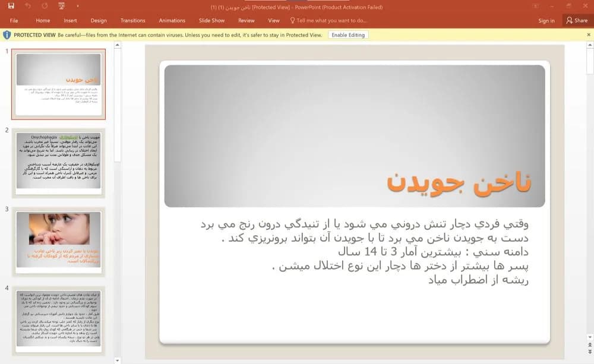Screen dimensions: 594x364
Task: Click the text line دامنه سني on the slide
Action: [x=433, y=252]
